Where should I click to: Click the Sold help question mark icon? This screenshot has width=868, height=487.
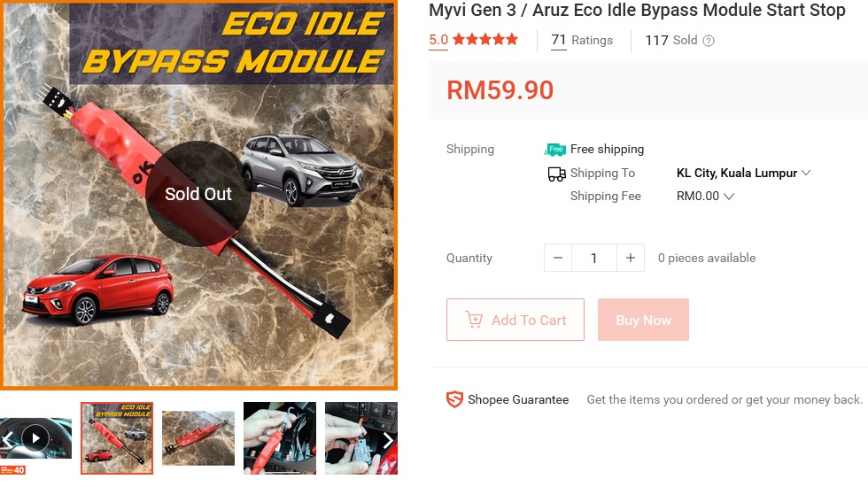point(709,41)
